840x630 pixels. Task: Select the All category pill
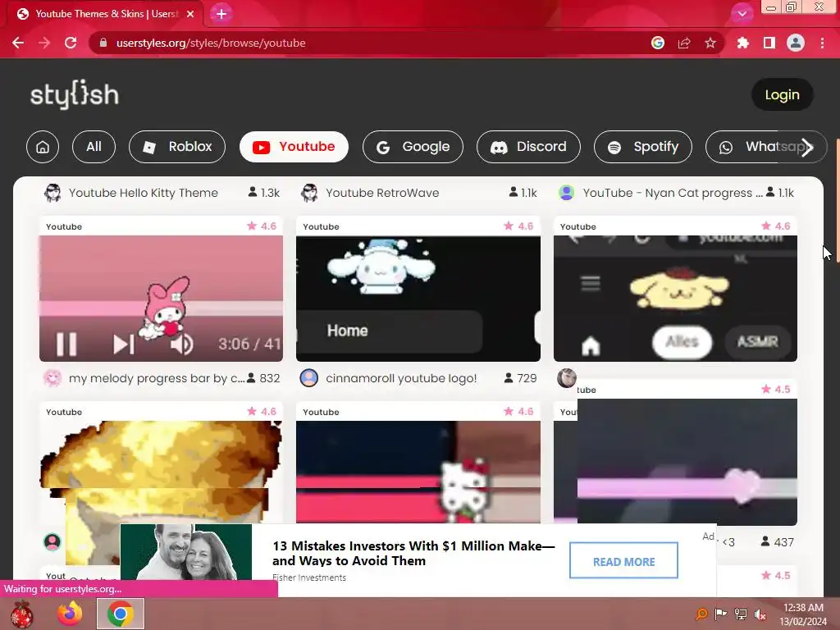click(x=94, y=147)
